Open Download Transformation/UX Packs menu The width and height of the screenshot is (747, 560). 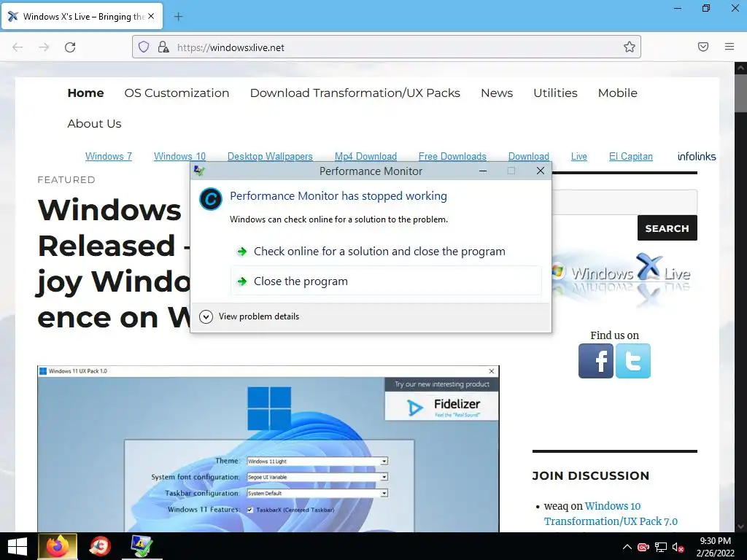click(355, 93)
